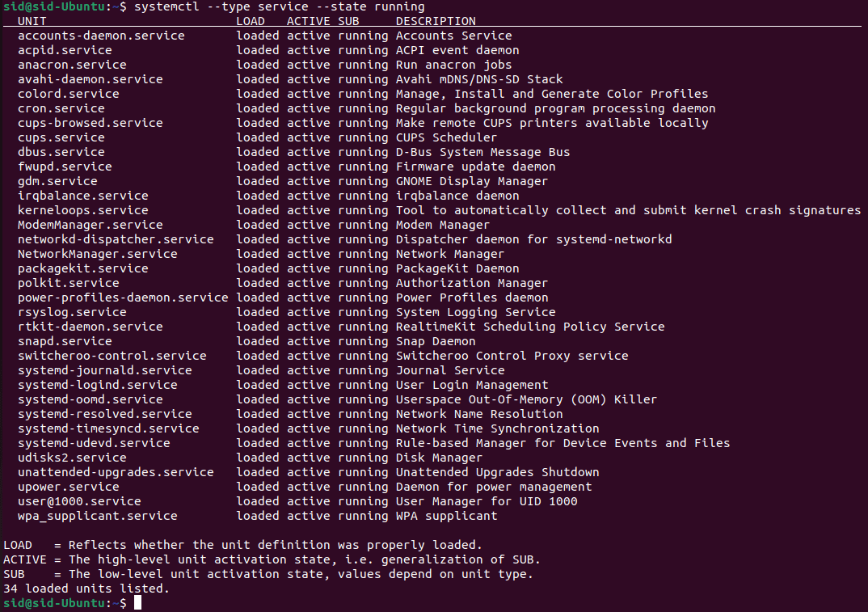Click the systemd-resolved.service entry
Viewport: 868px width, 612px height.
(104, 414)
